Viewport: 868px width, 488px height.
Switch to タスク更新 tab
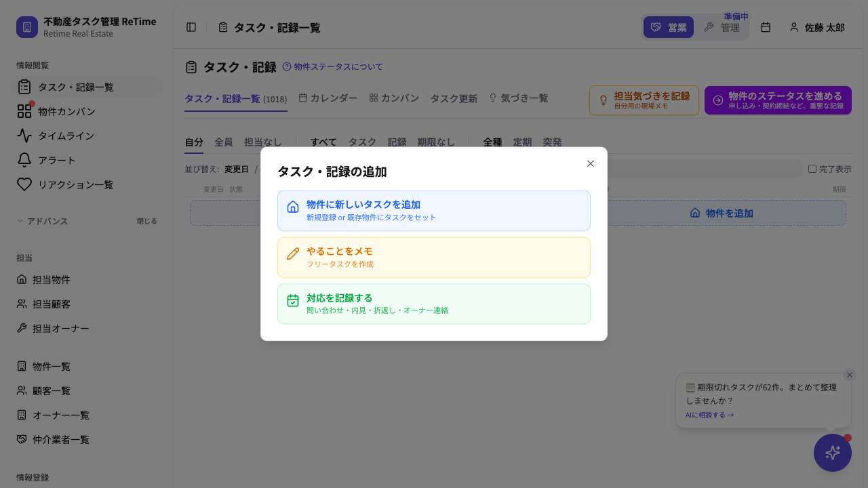(x=454, y=98)
